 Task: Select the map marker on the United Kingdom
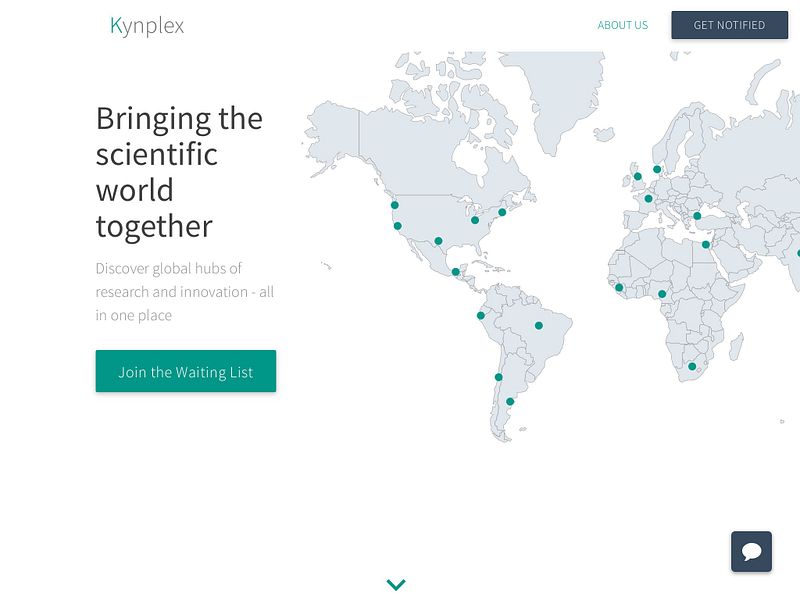pyautogui.click(x=637, y=177)
